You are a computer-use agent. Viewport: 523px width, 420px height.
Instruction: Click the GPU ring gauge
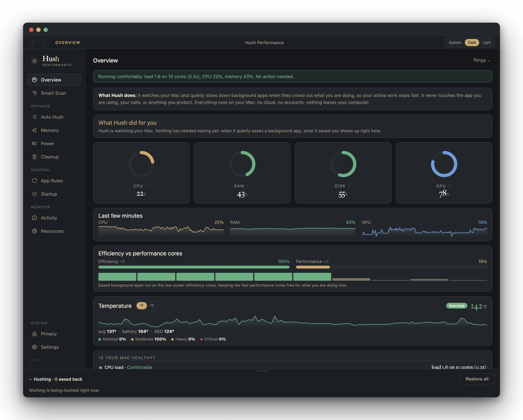pyautogui.click(x=444, y=164)
